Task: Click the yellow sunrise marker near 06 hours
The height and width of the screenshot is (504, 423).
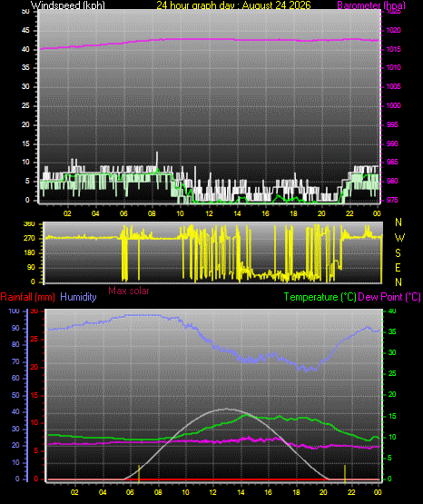Action: click(x=139, y=473)
